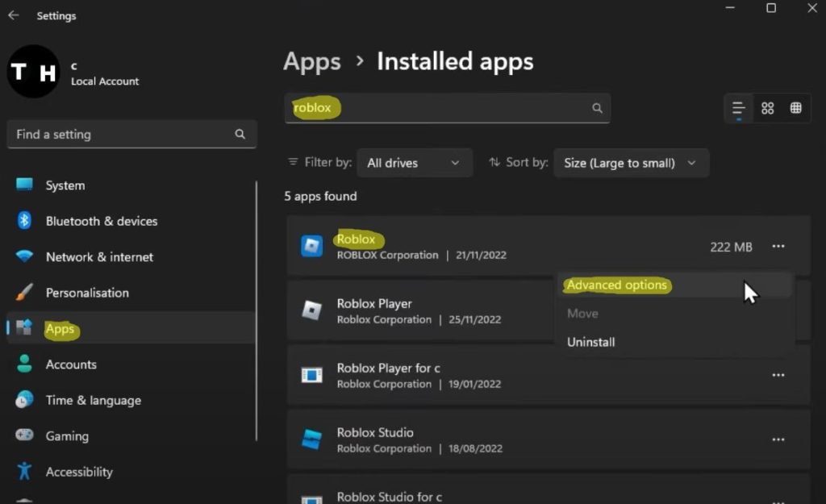Open more options for Roblox 222 MB
The height and width of the screenshot is (504, 826).
pos(778,246)
